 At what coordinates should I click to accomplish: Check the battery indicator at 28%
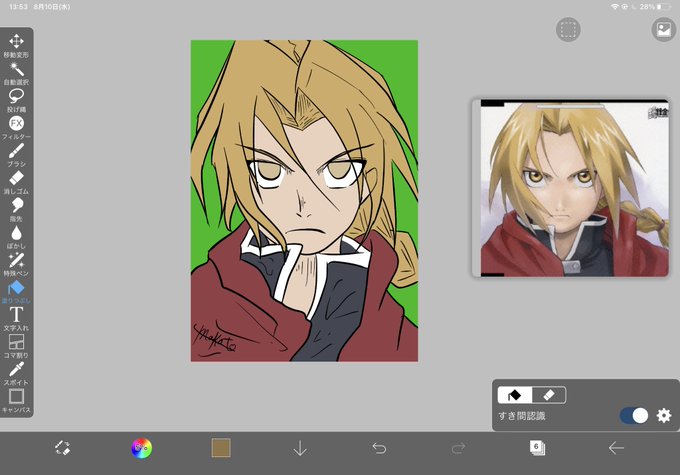655,7
